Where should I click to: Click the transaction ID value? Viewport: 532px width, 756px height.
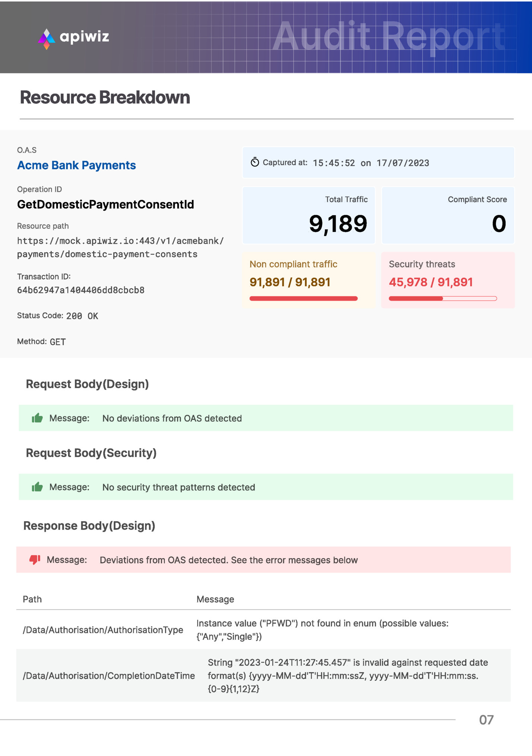[81, 290]
